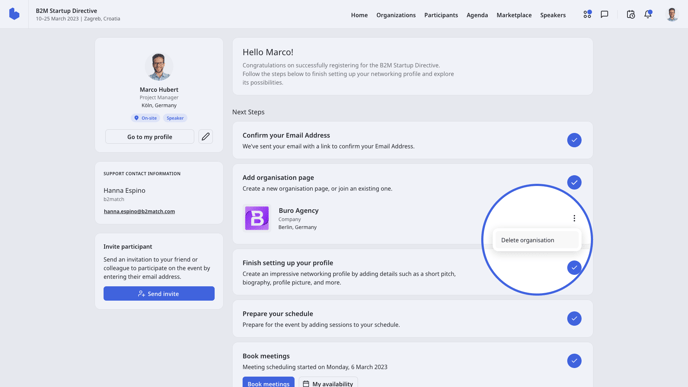The width and height of the screenshot is (688, 387).
Task: Click the Speaker badge
Action: click(175, 118)
